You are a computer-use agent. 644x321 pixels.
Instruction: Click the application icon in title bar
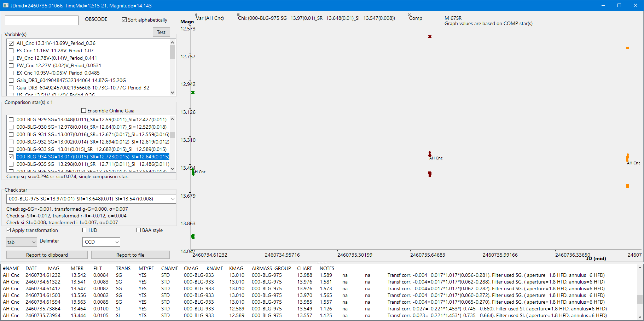point(6,5)
